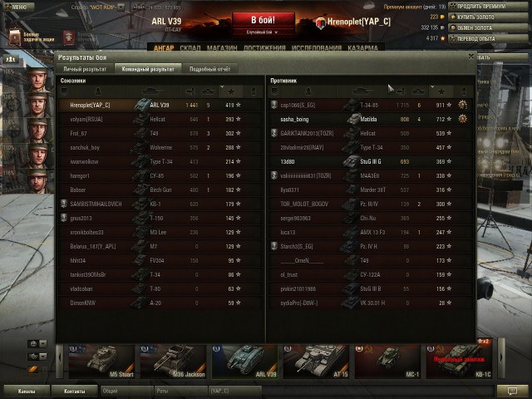Select the KB-1C tank in carousel
Screen dimensions: 532x399
459,358
